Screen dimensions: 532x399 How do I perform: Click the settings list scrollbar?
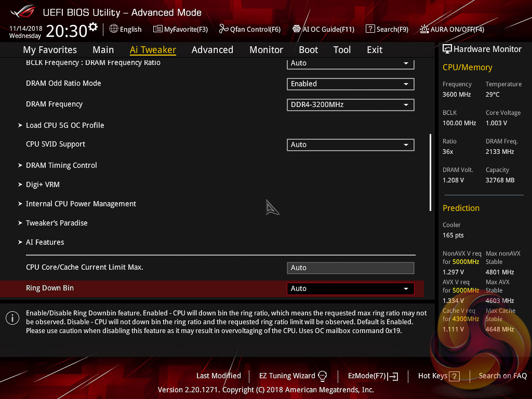click(x=430, y=172)
